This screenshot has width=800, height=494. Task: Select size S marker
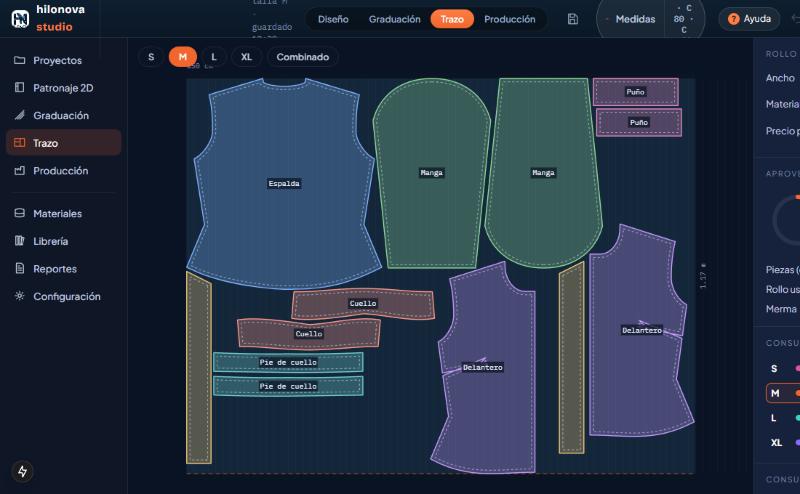click(x=151, y=57)
